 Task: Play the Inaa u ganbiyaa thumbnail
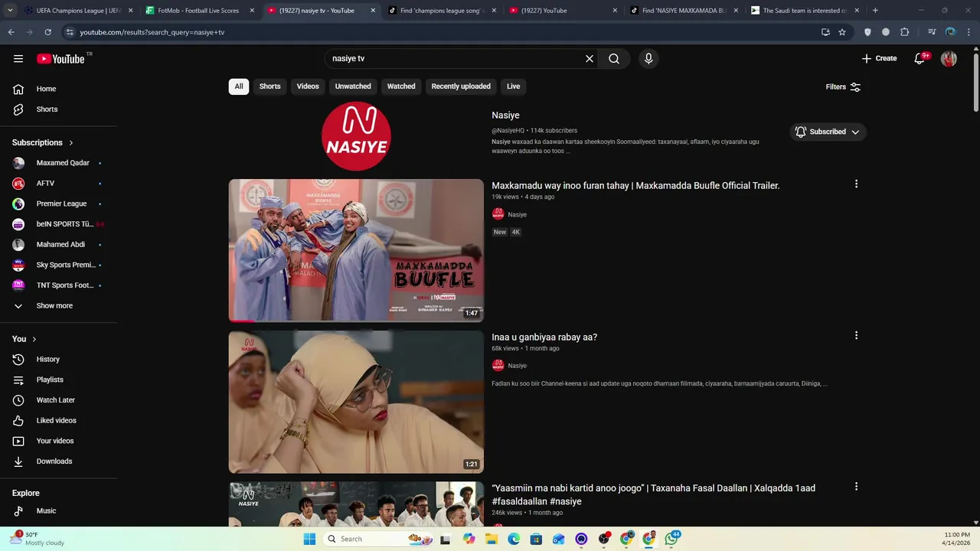(x=356, y=402)
